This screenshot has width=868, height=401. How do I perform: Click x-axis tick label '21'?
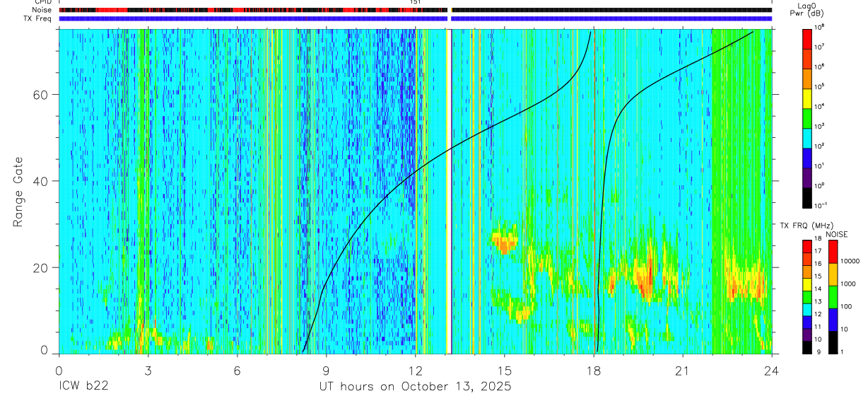coord(683,370)
